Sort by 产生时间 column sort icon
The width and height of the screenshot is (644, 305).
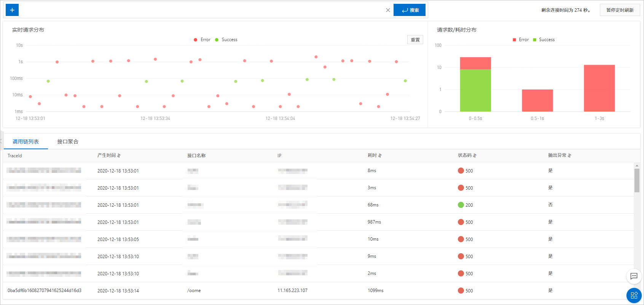coord(119,155)
